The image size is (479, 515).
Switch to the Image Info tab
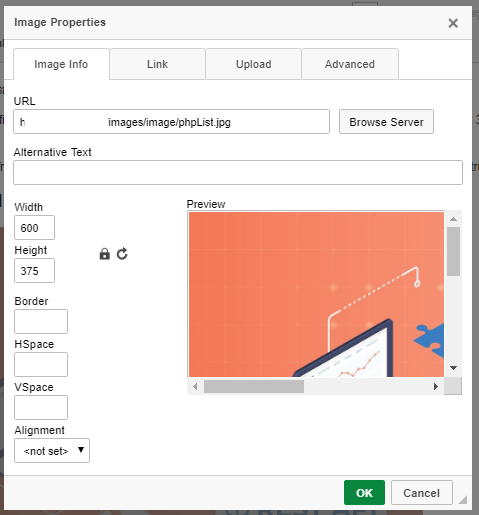61,64
